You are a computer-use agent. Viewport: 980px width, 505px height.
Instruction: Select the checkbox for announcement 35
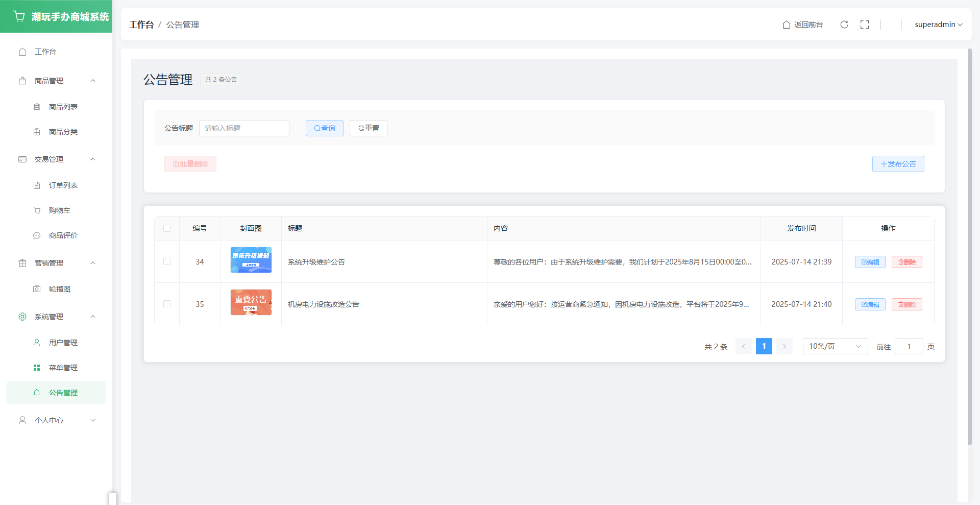(167, 304)
